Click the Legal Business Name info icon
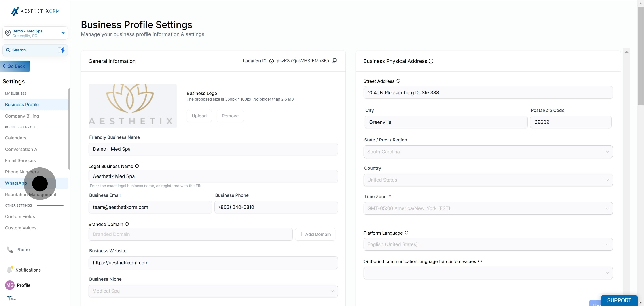The image size is (644, 306). 137,166
